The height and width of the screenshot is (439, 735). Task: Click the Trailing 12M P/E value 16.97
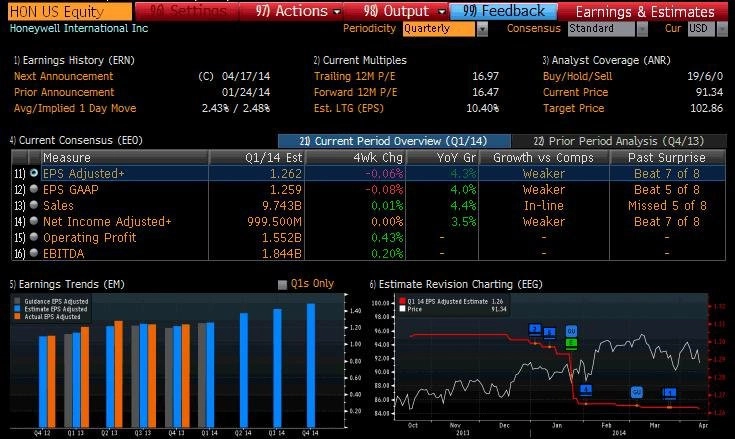click(x=485, y=76)
